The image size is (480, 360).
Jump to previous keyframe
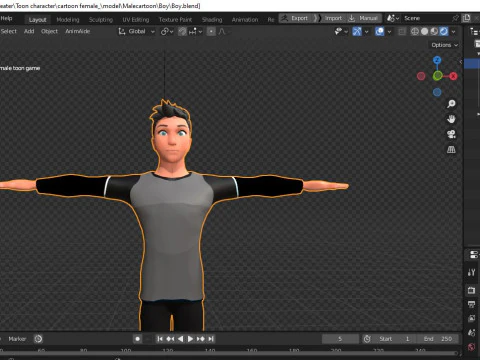(170, 339)
